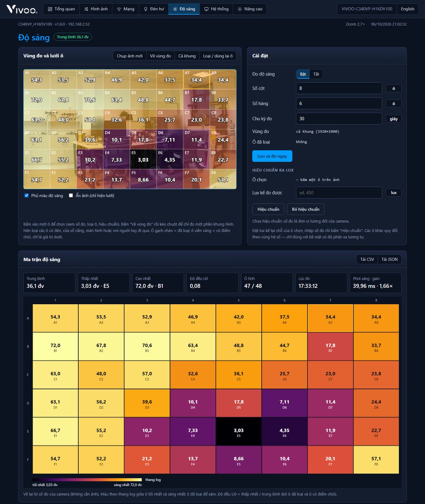Viewport: 425px width, 504px height.
Task: Click the Hiệu chuẩn button
Action: 268,209
